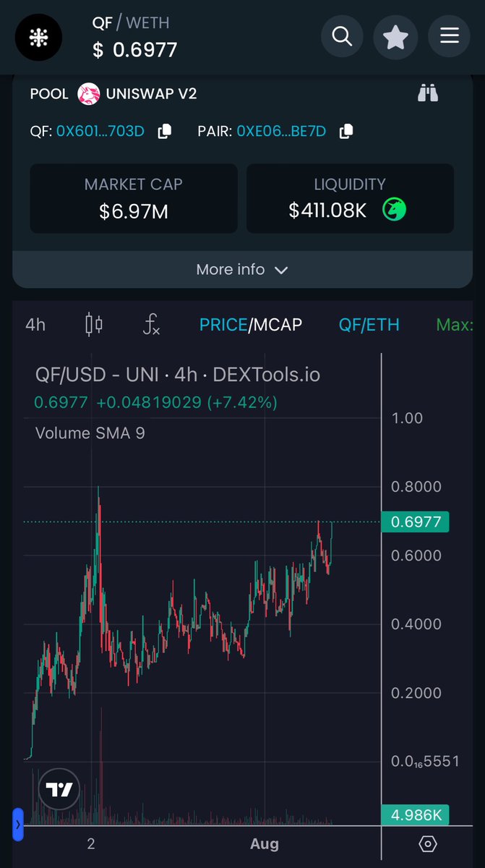The height and width of the screenshot is (868, 485).
Task: Open the 4h timeframe selector
Action: (x=35, y=325)
